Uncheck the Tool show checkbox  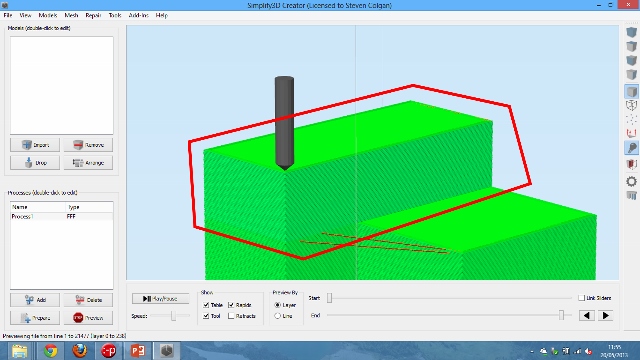point(206,316)
